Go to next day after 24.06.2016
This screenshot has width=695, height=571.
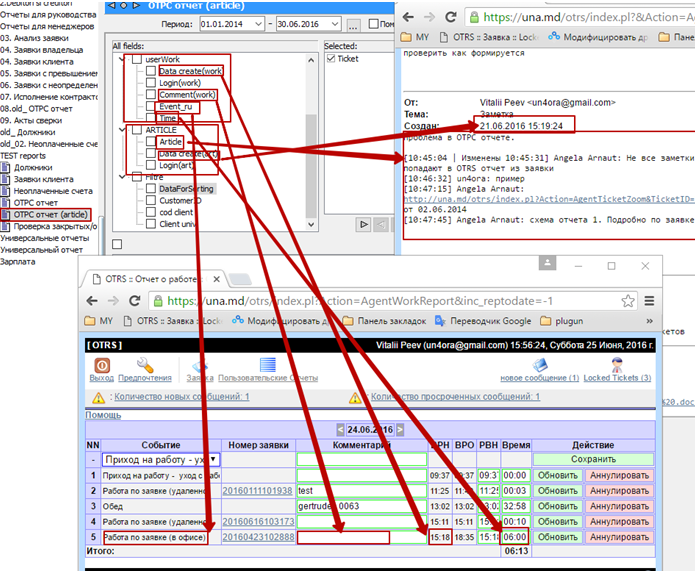400,430
